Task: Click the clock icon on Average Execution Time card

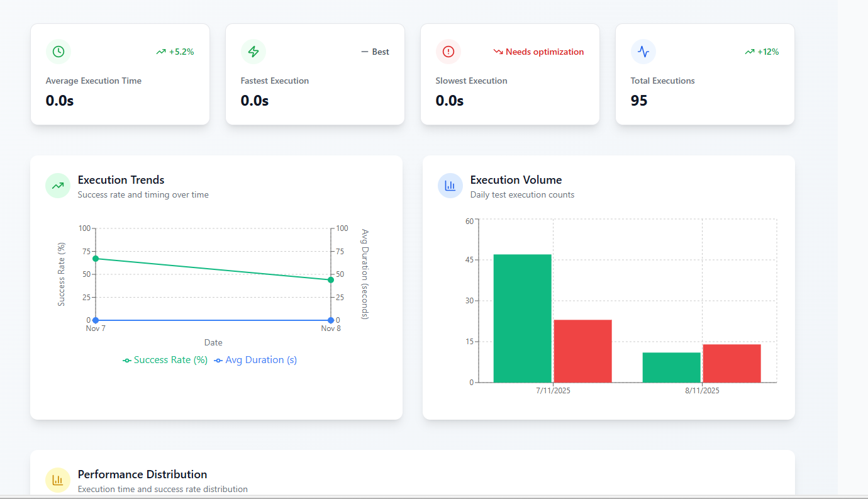Action: point(58,52)
